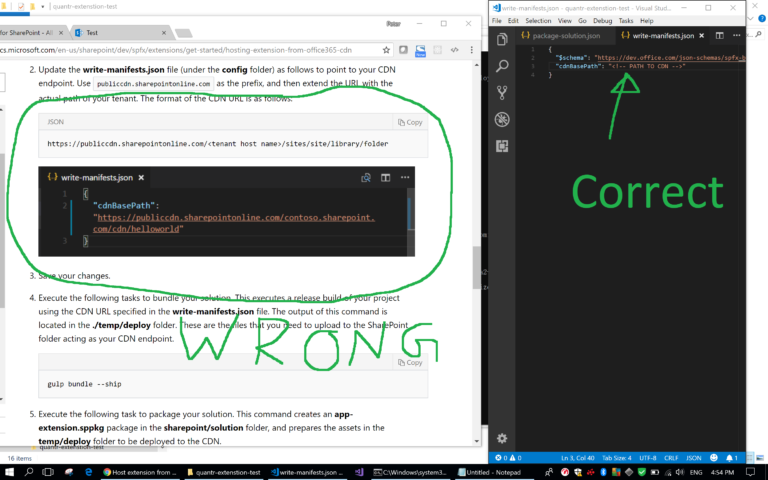Click the split editor icon
Screen dimensions: 768x480
[x=720, y=35]
